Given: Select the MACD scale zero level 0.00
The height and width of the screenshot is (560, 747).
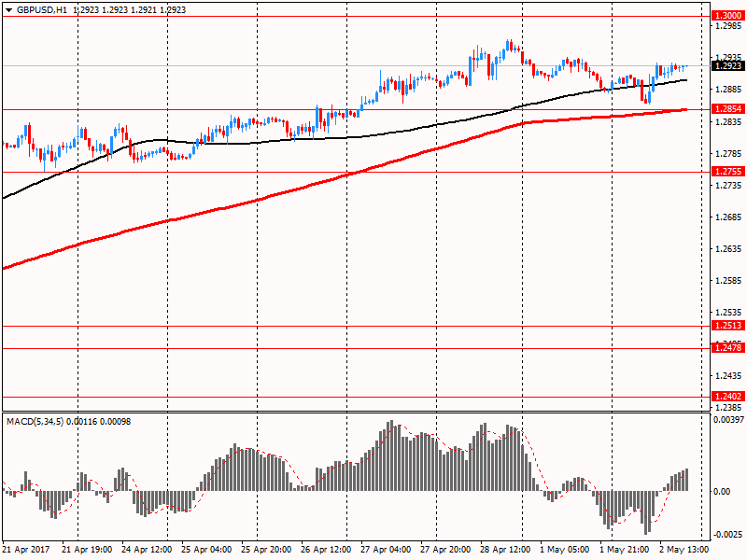Looking at the screenshot, I should (722, 491).
